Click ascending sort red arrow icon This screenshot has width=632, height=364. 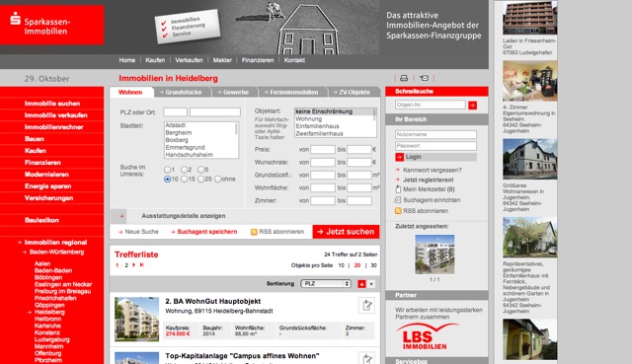point(361,284)
